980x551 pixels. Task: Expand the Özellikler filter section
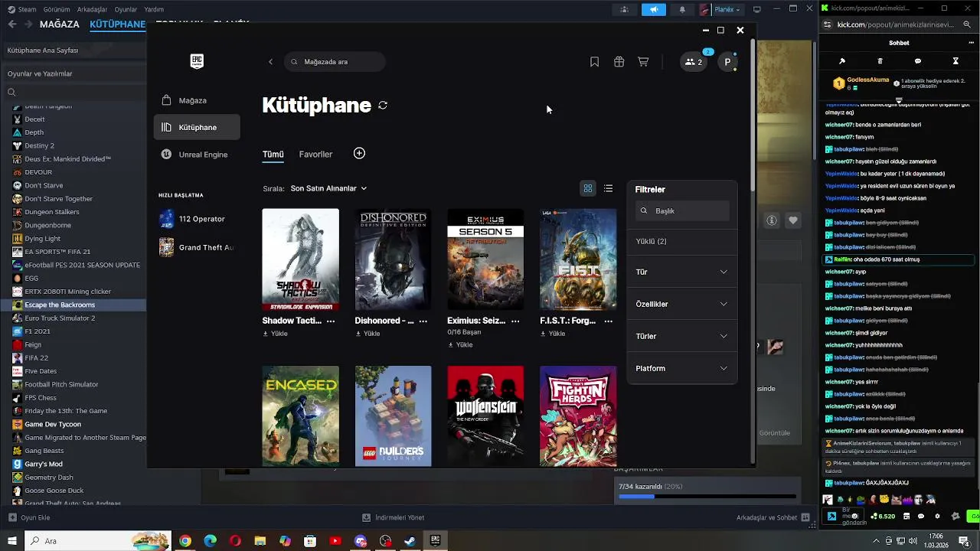click(682, 304)
